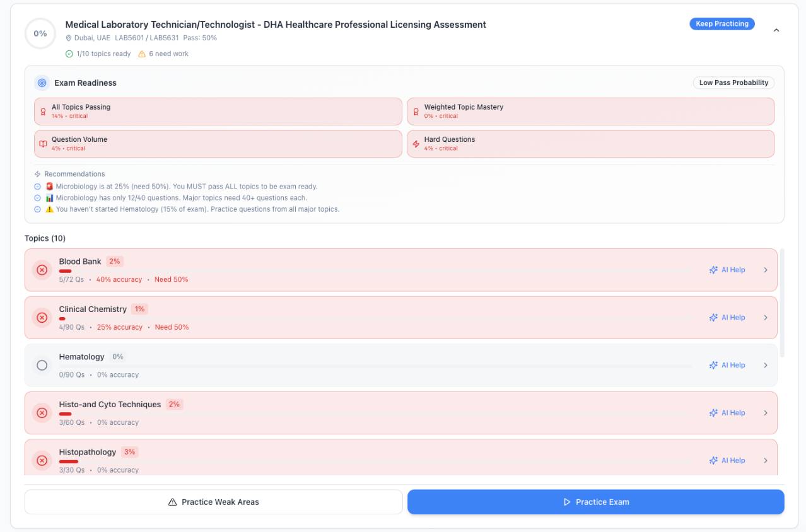Screen dimensions: 806x532
Task: Click the All Topics Passing badge icon
Action: point(43,112)
